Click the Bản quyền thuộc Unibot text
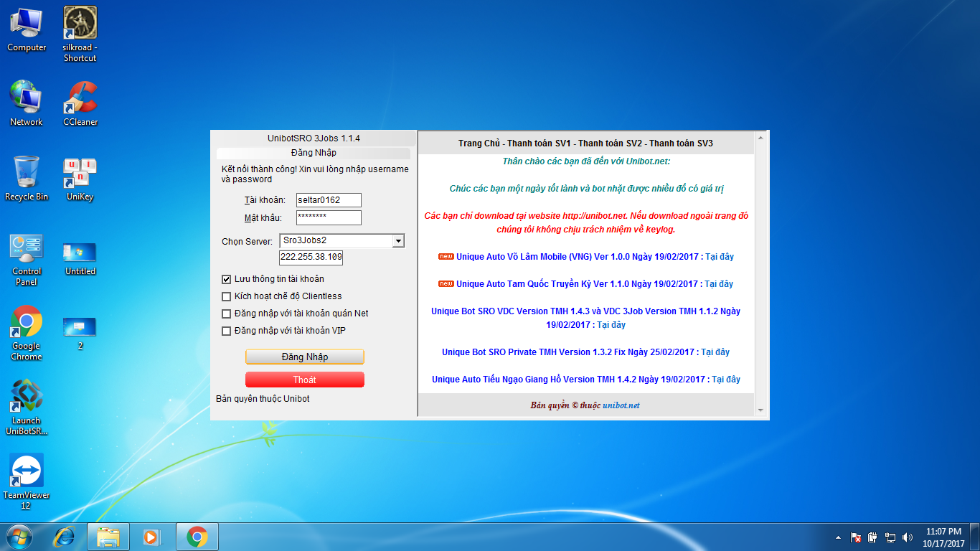Screen dimensions: 980x551 point(263,399)
